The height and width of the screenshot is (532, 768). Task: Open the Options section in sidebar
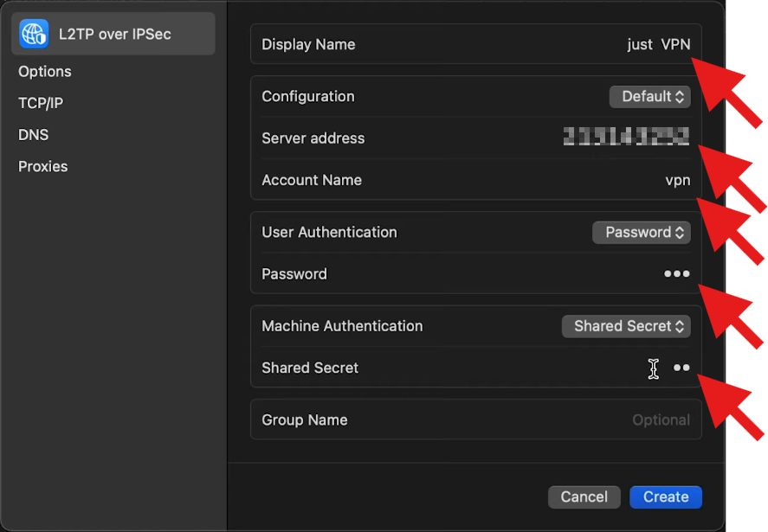tap(45, 72)
